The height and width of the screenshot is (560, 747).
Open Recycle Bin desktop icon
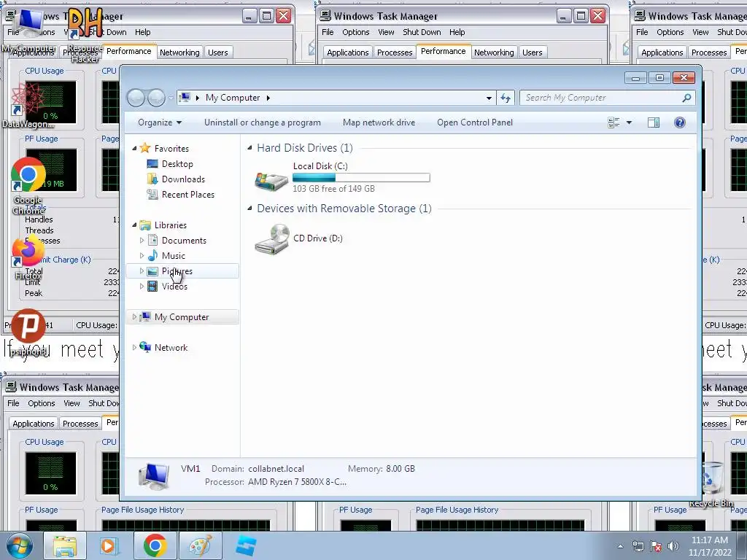[711, 484]
